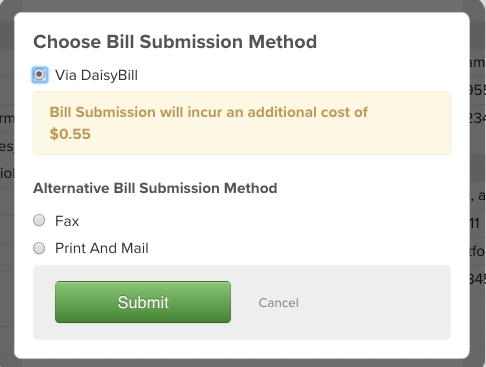Choose the Fax radio button
The width and height of the screenshot is (486, 367).
[x=39, y=220]
